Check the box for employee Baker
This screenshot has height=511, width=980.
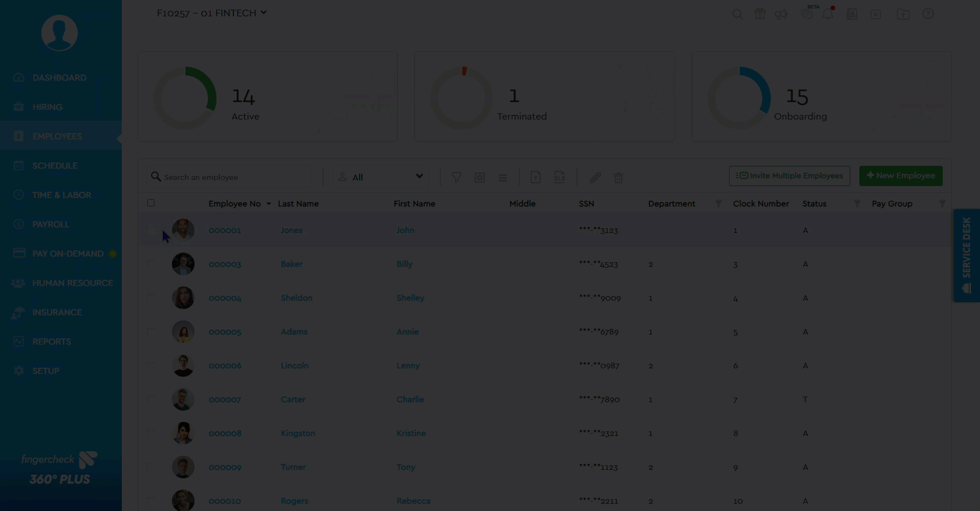tap(151, 264)
